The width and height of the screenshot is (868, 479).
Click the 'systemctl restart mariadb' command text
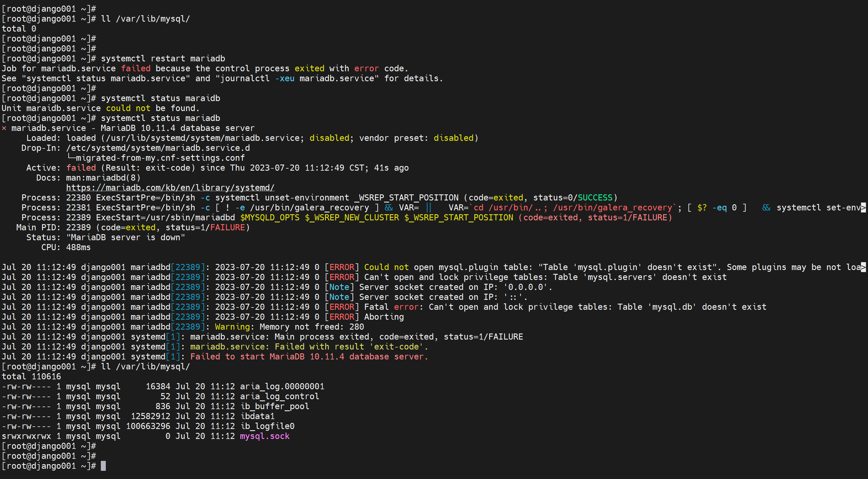click(x=163, y=59)
